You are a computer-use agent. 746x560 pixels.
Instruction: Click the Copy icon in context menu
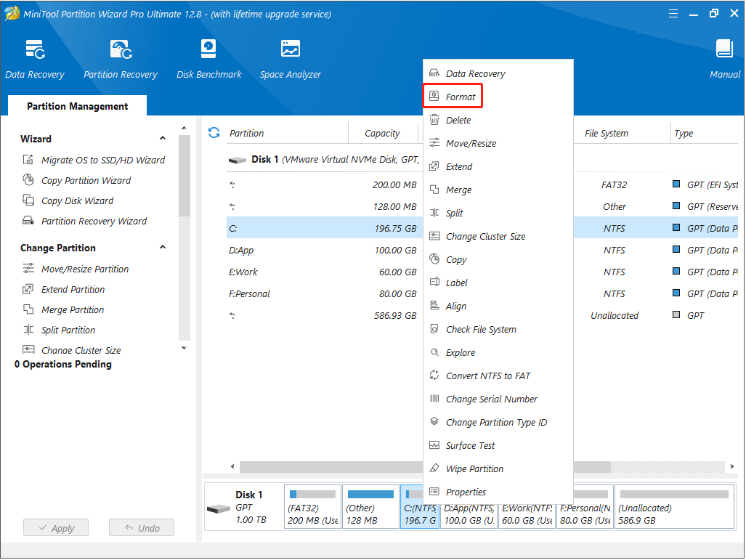[434, 259]
